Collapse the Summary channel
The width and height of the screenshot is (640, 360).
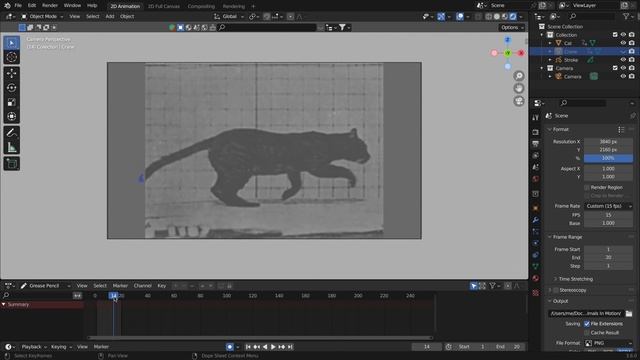[3, 304]
